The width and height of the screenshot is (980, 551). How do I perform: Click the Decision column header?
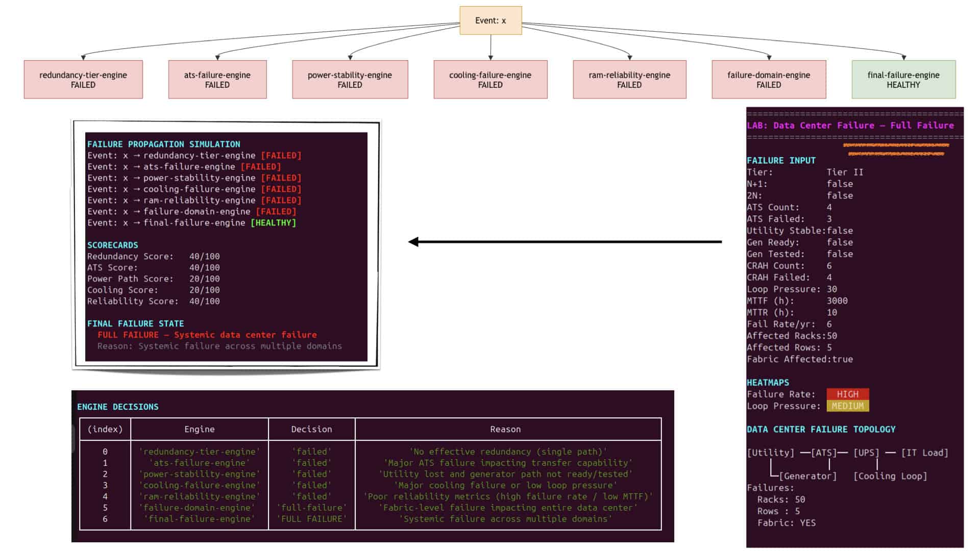click(312, 430)
